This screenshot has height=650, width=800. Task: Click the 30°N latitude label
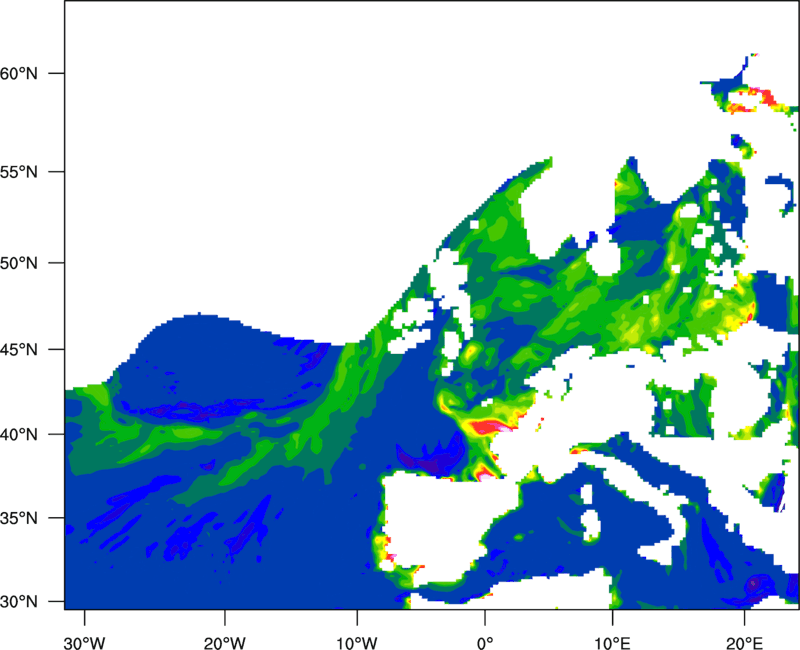(x=19, y=602)
